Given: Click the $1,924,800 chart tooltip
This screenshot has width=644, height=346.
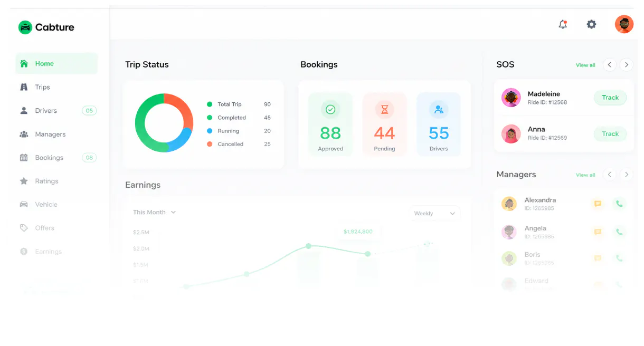Looking at the screenshot, I should [x=358, y=232].
